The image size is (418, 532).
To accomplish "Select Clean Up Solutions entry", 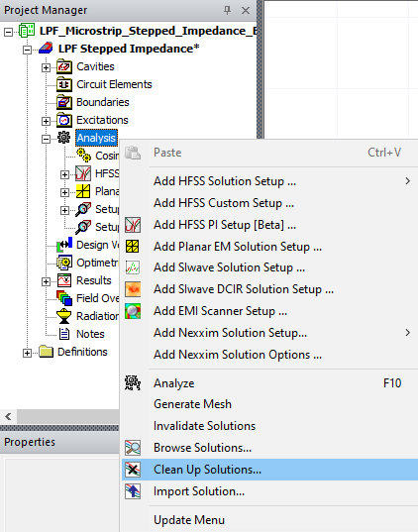I will (269, 470).
